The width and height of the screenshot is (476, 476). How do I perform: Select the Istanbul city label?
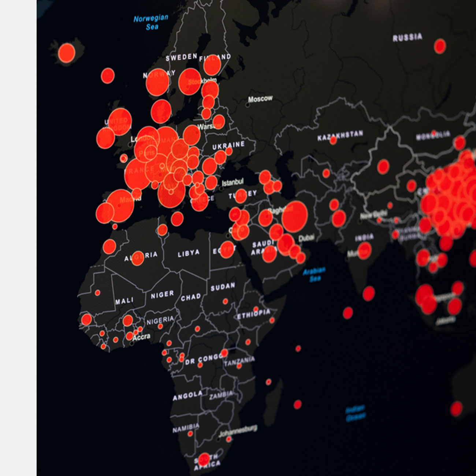pyautogui.click(x=233, y=182)
